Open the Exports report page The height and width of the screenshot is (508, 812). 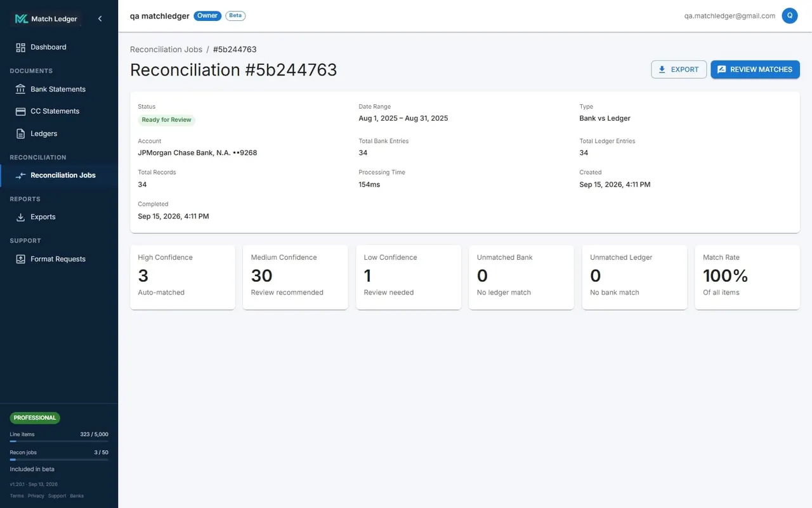point(59,217)
